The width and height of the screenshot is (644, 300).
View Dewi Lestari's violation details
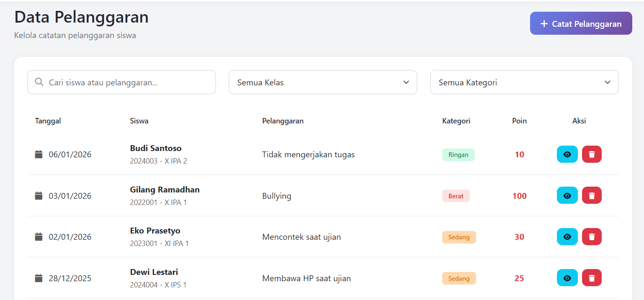tap(567, 278)
